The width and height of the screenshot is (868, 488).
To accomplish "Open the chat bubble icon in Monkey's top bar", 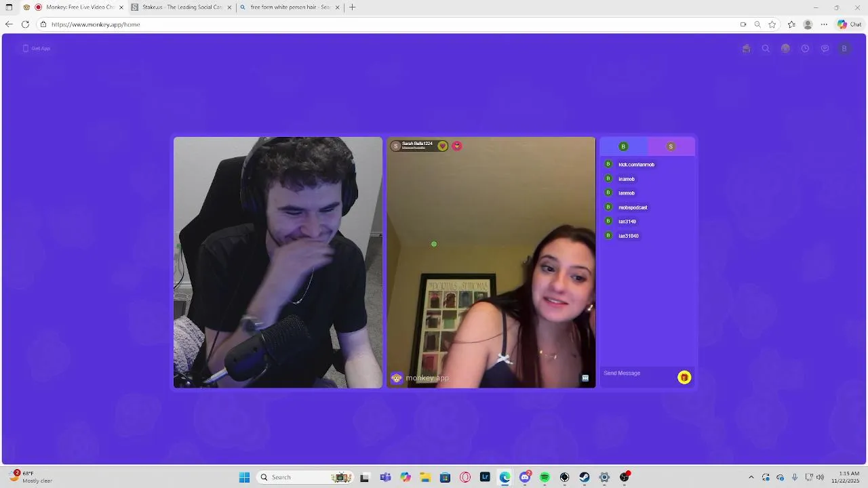I will click(x=825, y=49).
